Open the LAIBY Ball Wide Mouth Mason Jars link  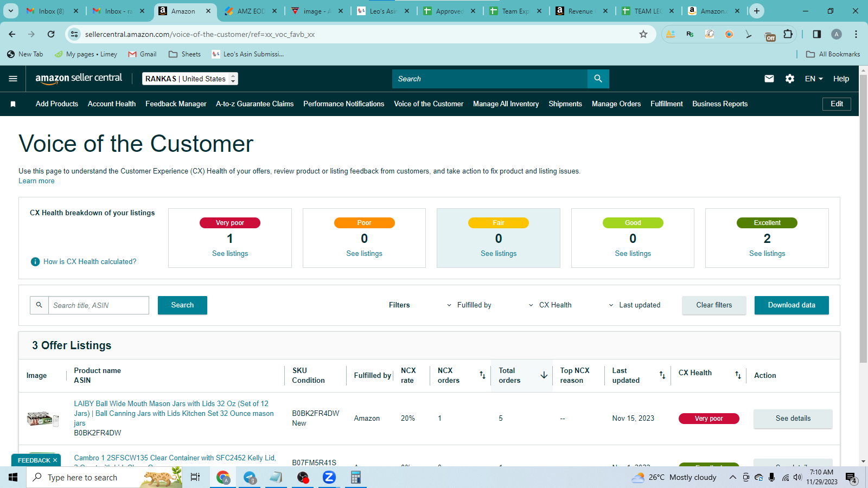click(x=174, y=414)
